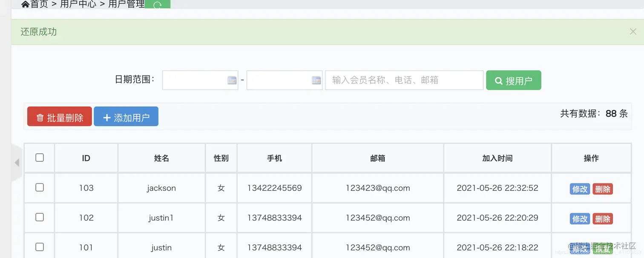
Task: Click the member search input field
Action: click(404, 80)
